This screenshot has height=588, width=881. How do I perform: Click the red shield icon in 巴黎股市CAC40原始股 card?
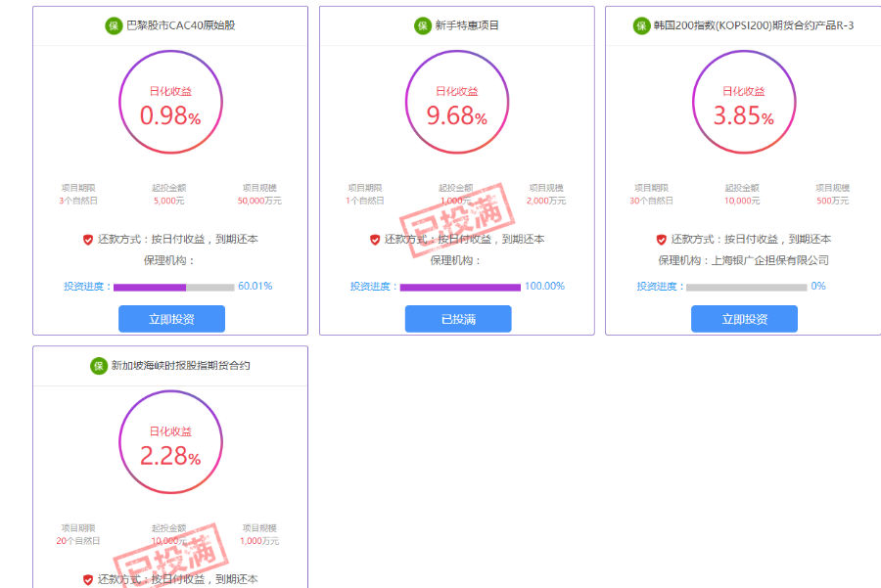click(x=88, y=240)
